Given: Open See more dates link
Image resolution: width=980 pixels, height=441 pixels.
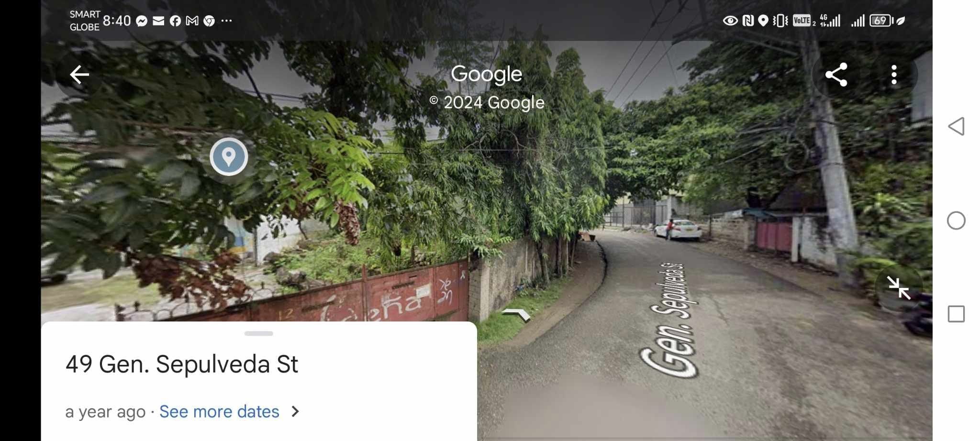Looking at the screenshot, I should pos(219,411).
